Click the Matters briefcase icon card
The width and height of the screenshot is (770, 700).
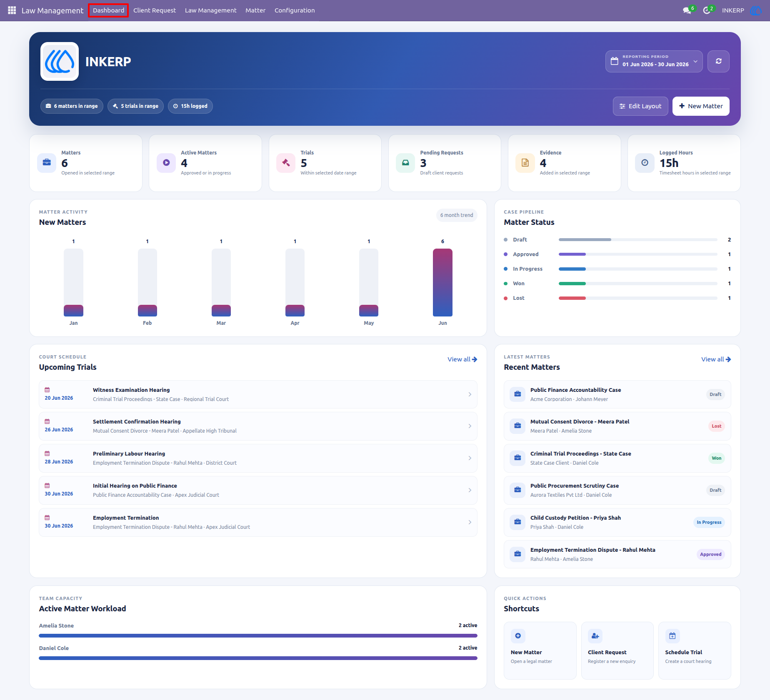(x=47, y=163)
